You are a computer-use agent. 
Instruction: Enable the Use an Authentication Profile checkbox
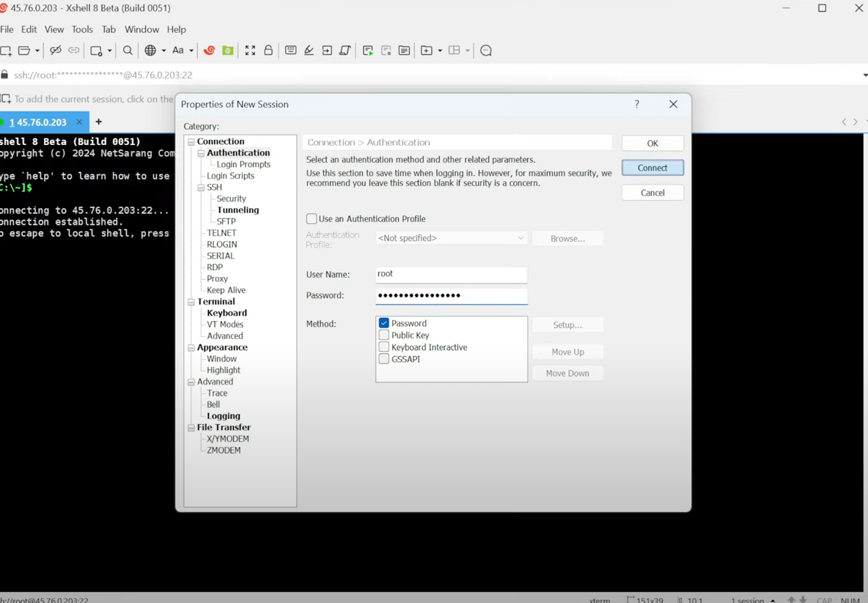pos(311,218)
